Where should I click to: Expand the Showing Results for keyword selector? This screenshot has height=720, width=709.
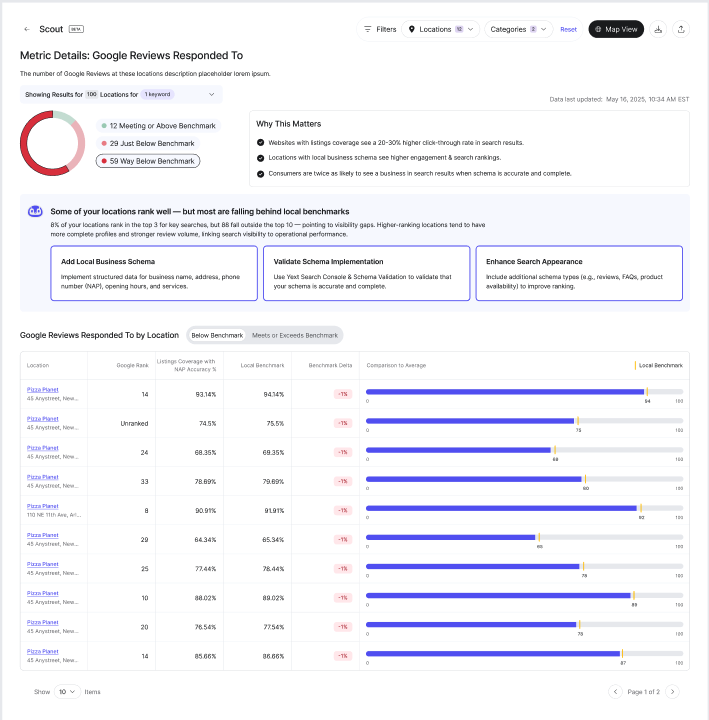click(x=120, y=94)
